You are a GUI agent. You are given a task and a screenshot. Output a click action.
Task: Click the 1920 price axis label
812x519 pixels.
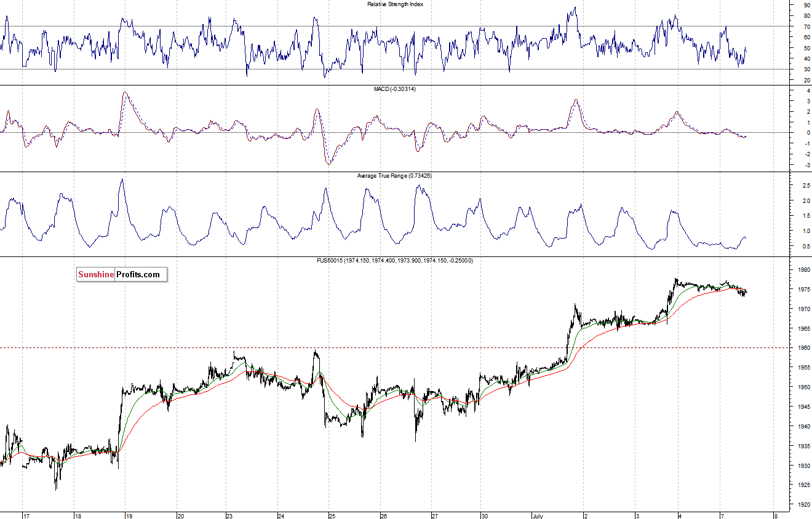pyautogui.click(x=803, y=505)
